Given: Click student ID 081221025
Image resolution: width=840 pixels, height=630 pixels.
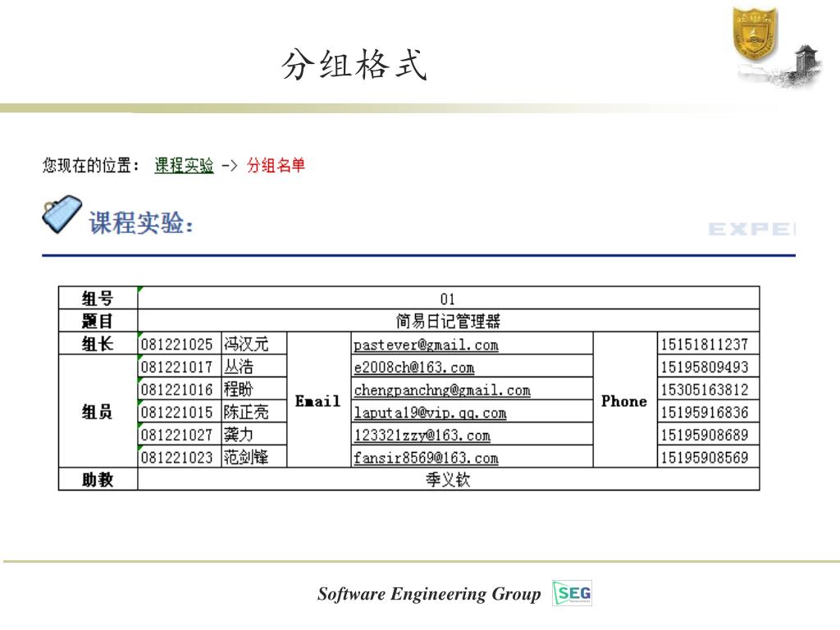Looking at the screenshot, I should [177, 344].
